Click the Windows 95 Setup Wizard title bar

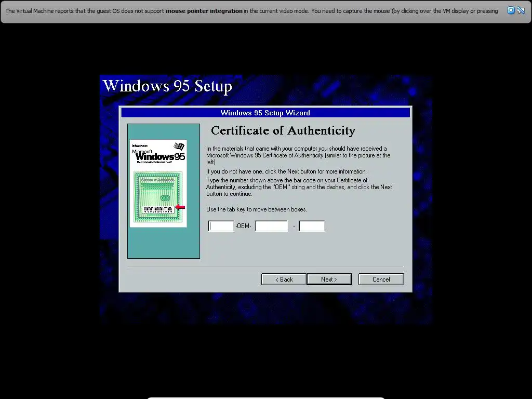[265, 113]
